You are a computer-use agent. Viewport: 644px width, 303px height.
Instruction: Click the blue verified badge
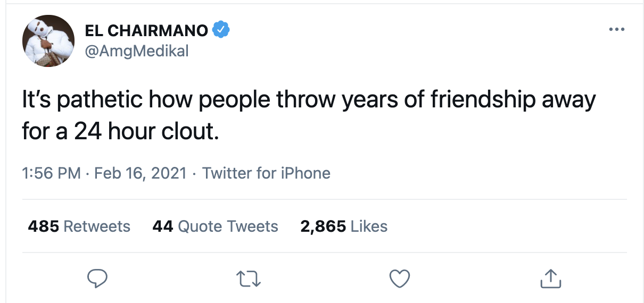(221, 30)
